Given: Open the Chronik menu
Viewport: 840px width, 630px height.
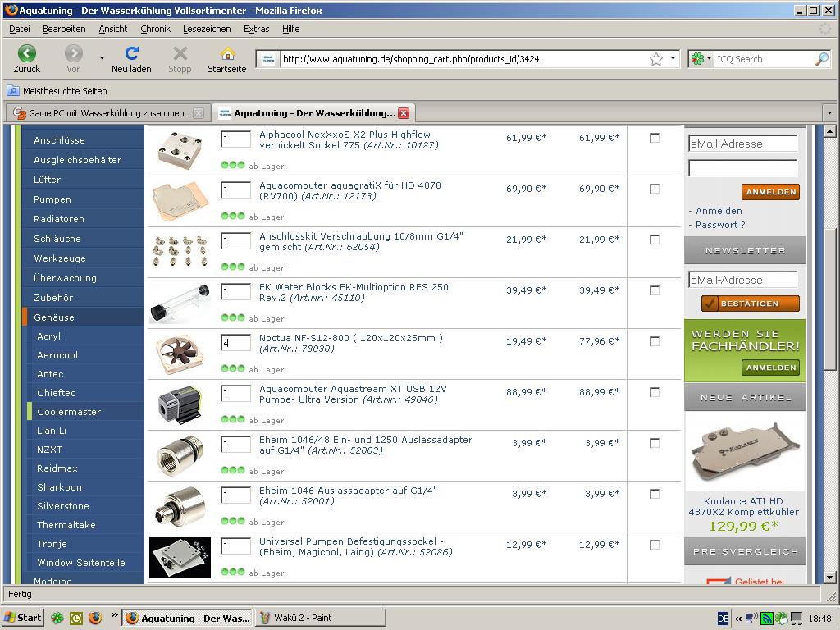Looking at the screenshot, I should coord(155,29).
